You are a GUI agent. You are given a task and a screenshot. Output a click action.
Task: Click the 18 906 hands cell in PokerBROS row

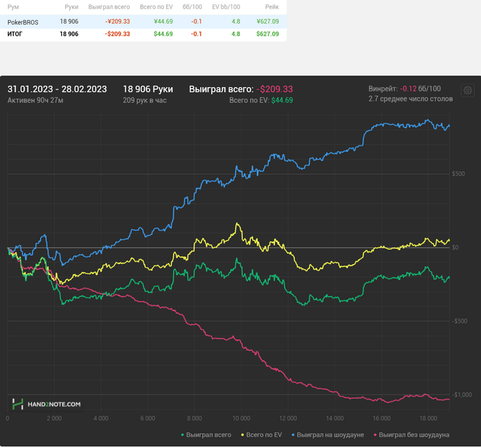pos(69,21)
